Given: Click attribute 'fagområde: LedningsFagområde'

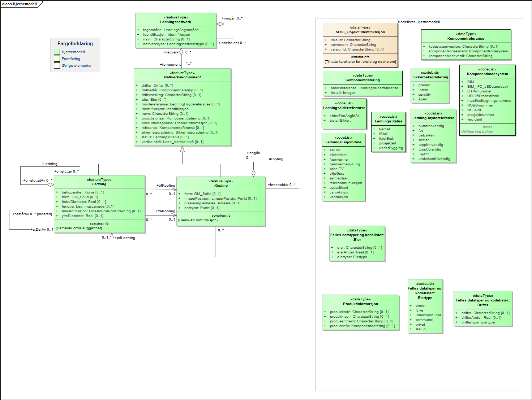Looking at the screenshot, I should point(171,30).
